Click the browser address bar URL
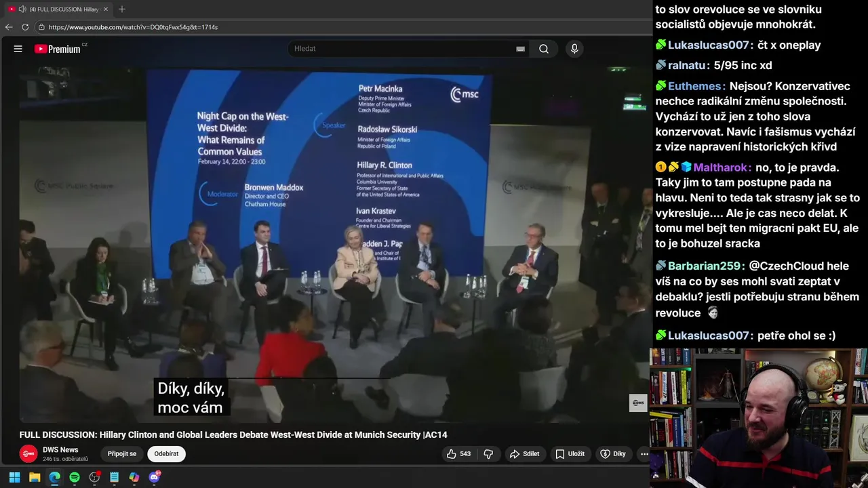The image size is (868, 488). point(133,27)
